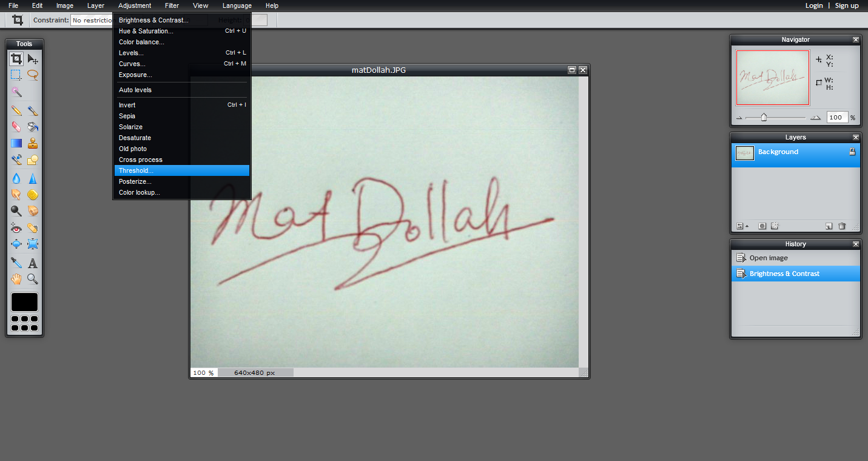Select the Lasso tool

(x=33, y=75)
